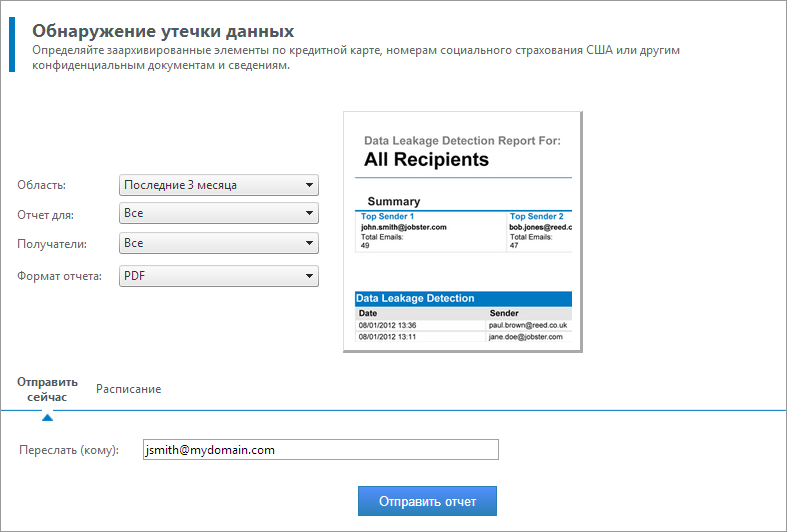Click the Формат отчета label
The width and height of the screenshot is (787, 532).
point(59,276)
